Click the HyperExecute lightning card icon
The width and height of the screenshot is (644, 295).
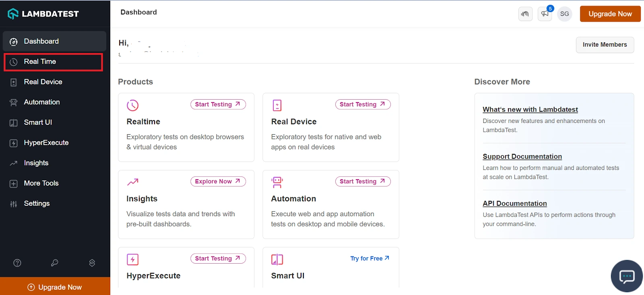click(x=132, y=259)
